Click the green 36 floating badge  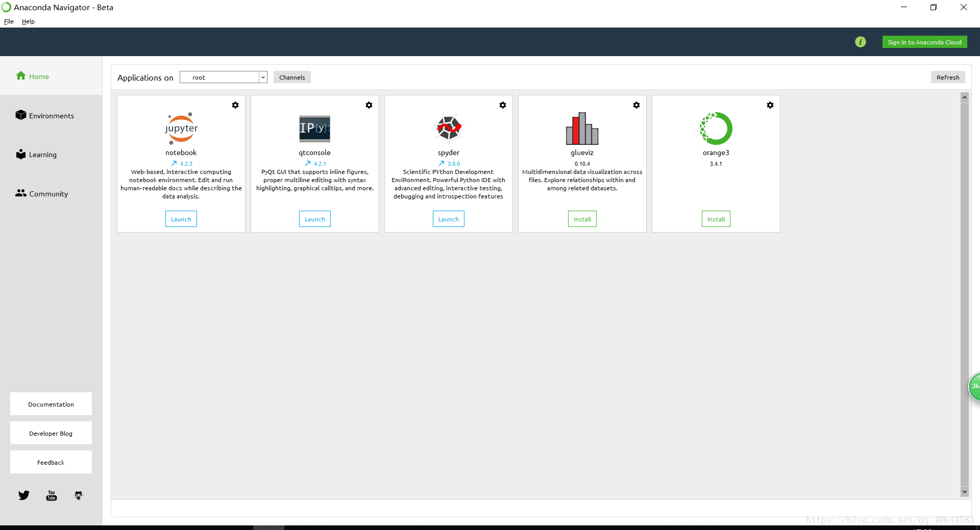[x=974, y=386]
